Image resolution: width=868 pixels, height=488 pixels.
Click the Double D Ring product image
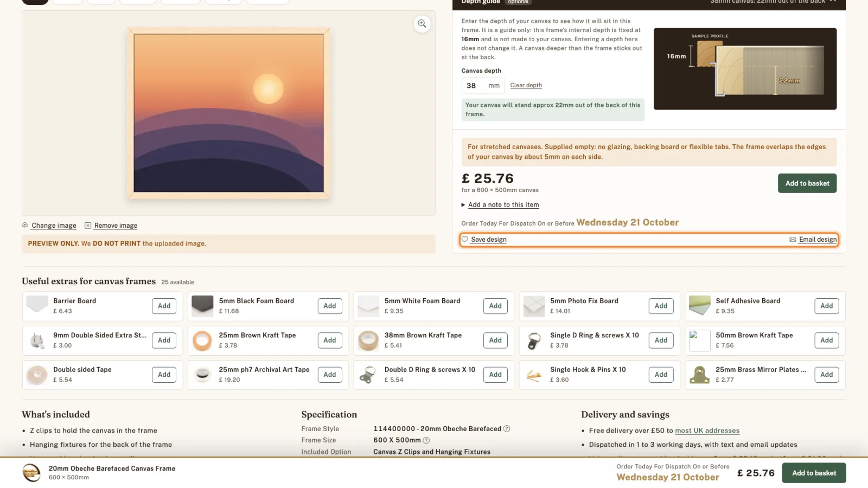368,375
